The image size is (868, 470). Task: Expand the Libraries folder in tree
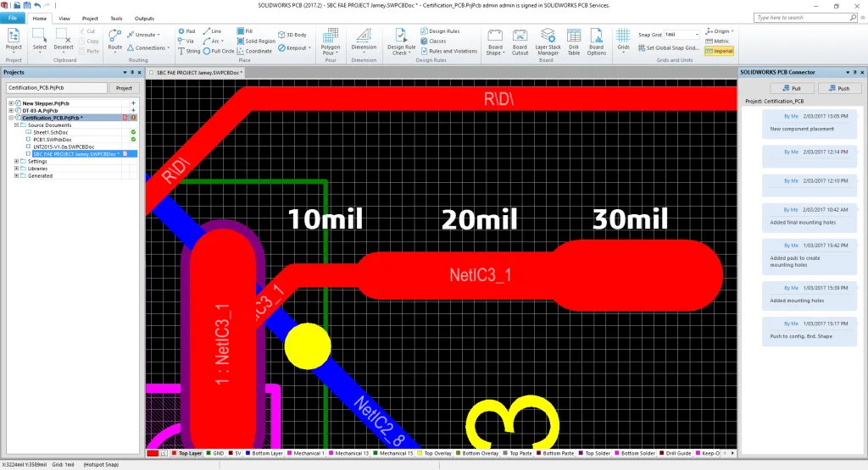pos(18,169)
